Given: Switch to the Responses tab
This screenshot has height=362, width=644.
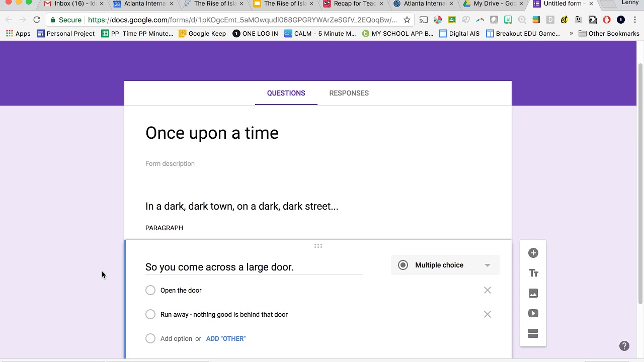Looking at the screenshot, I should pyautogui.click(x=349, y=93).
